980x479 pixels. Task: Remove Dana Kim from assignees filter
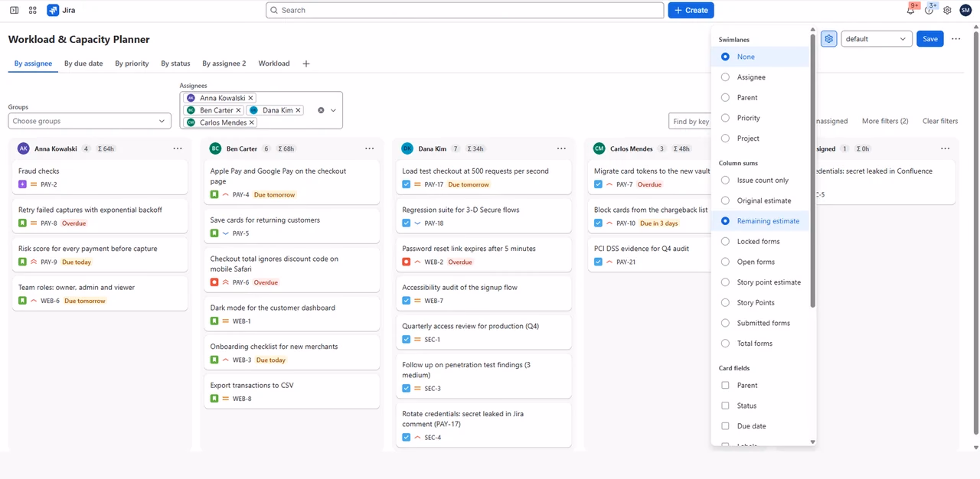[x=298, y=110]
